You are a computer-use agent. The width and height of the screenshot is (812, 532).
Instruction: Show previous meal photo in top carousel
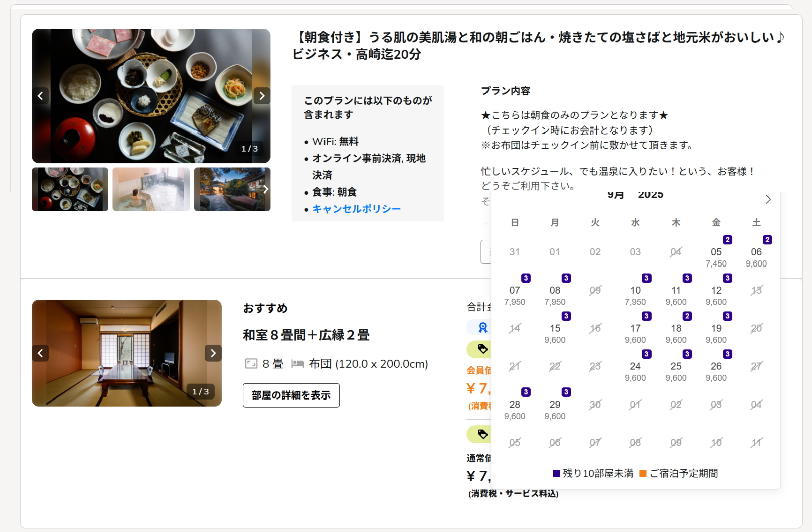[x=40, y=96]
